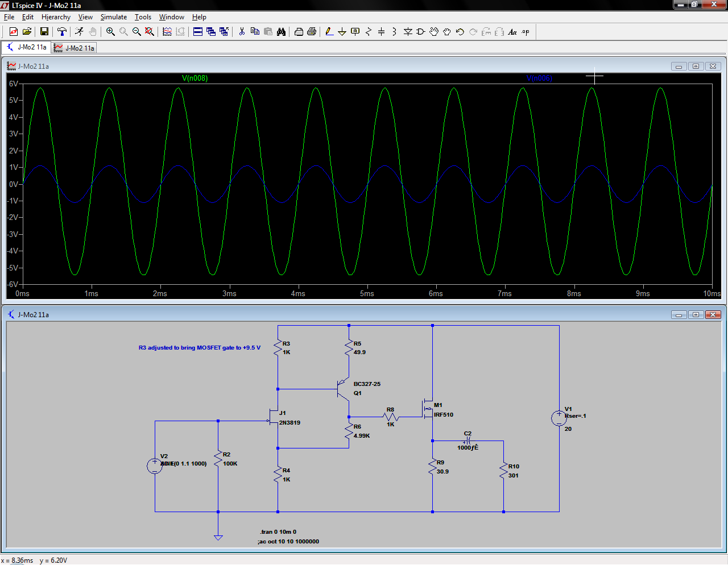The width and height of the screenshot is (728, 565).
Task: Click the Redo arrow icon
Action: pos(473,32)
